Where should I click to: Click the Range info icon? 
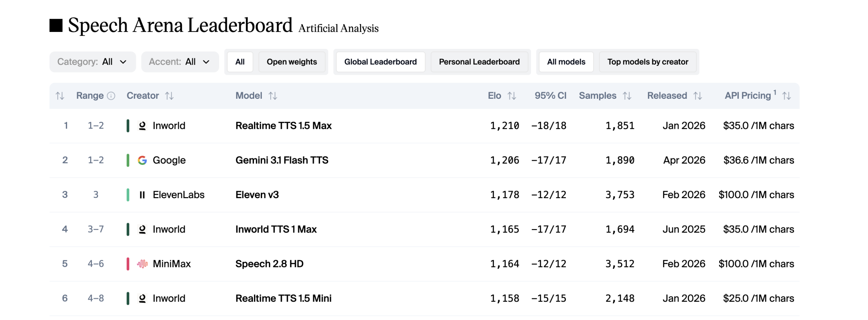pos(111,96)
